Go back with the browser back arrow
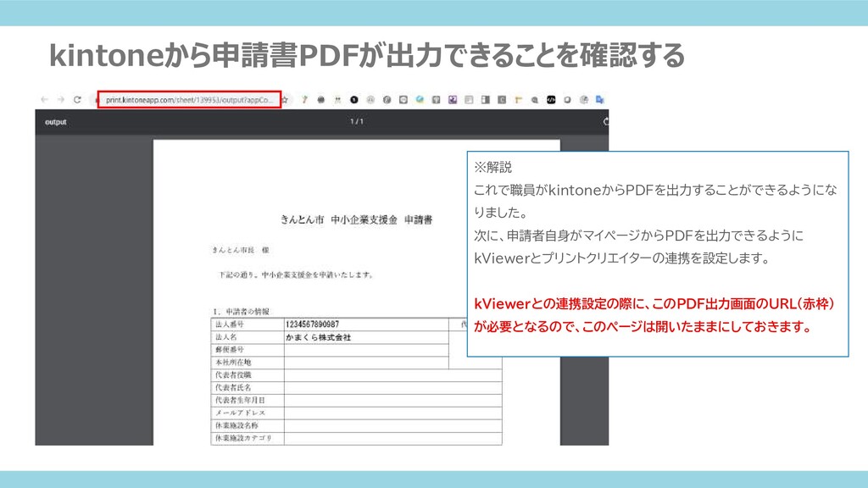The width and height of the screenshot is (868, 488). click(x=44, y=100)
